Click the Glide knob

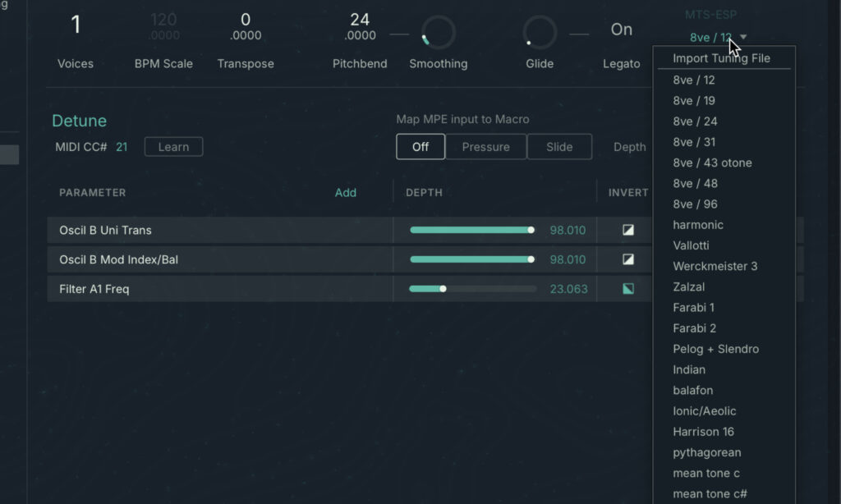click(540, 33)
